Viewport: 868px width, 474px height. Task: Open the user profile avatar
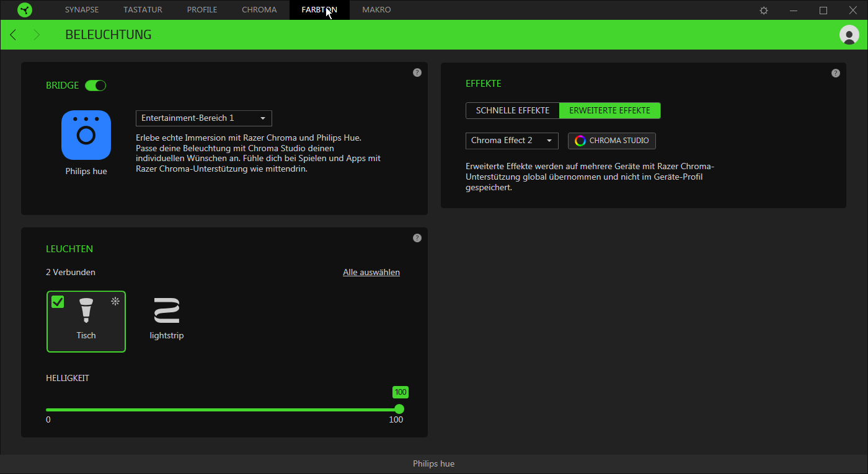pyautogui.click(x=849, y=35)
